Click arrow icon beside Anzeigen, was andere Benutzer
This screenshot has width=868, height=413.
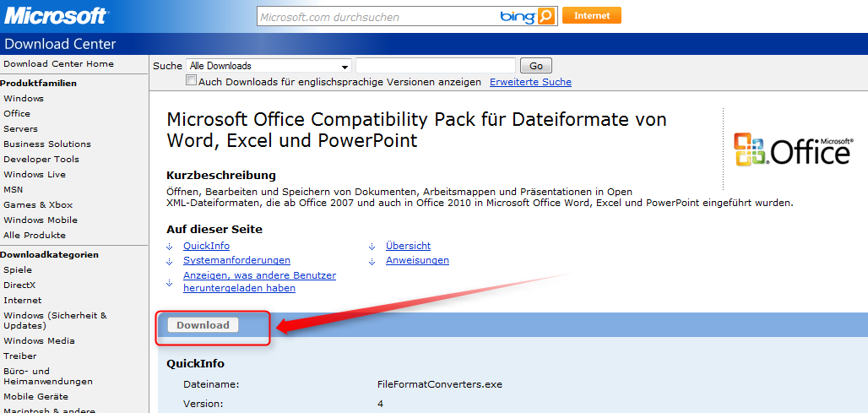coord(170,282)
